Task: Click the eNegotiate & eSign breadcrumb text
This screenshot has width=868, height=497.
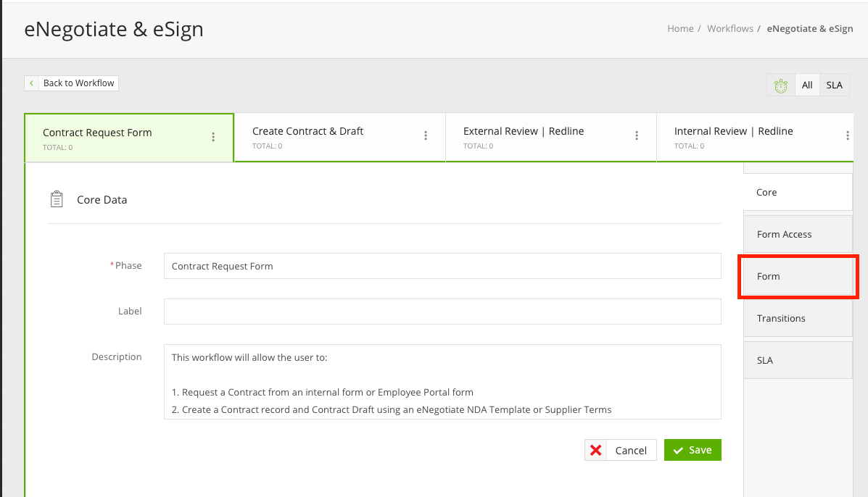Action: click(x=810, y=29)
